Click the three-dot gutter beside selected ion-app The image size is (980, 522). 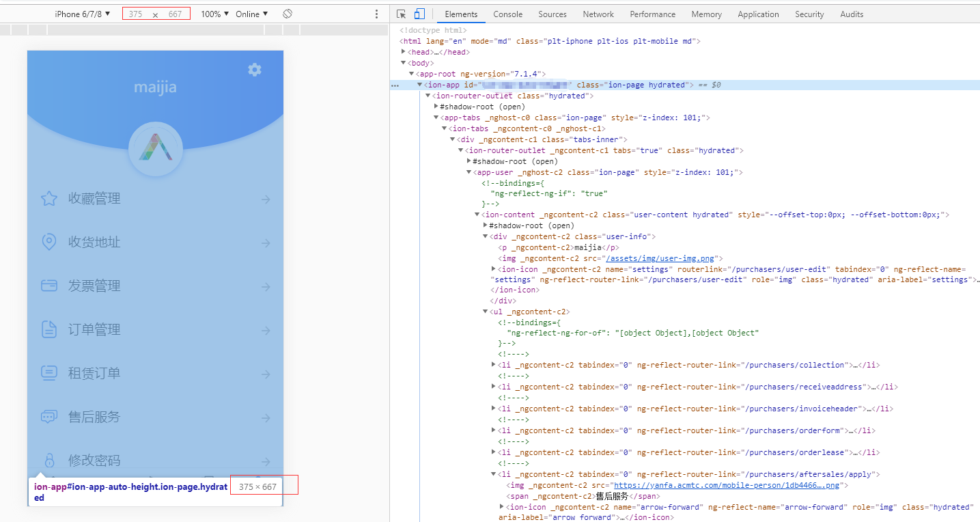click(395, 85)
